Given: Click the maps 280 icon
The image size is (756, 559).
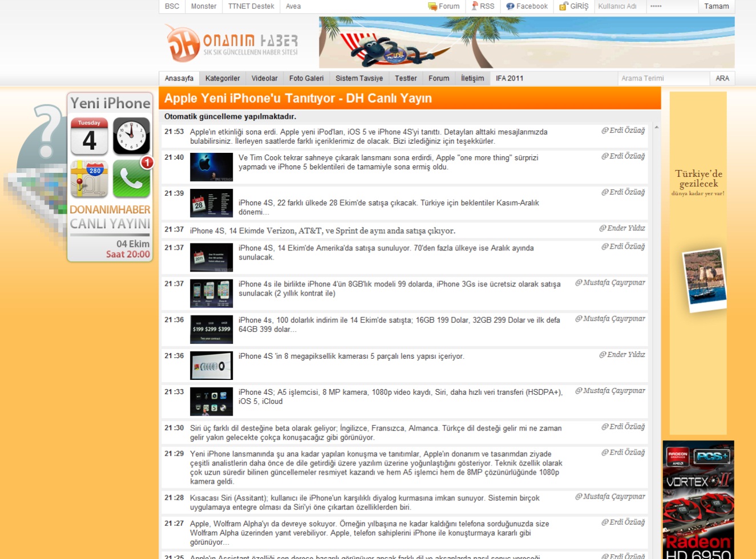Looking at the screenshot, I should 89,179.
